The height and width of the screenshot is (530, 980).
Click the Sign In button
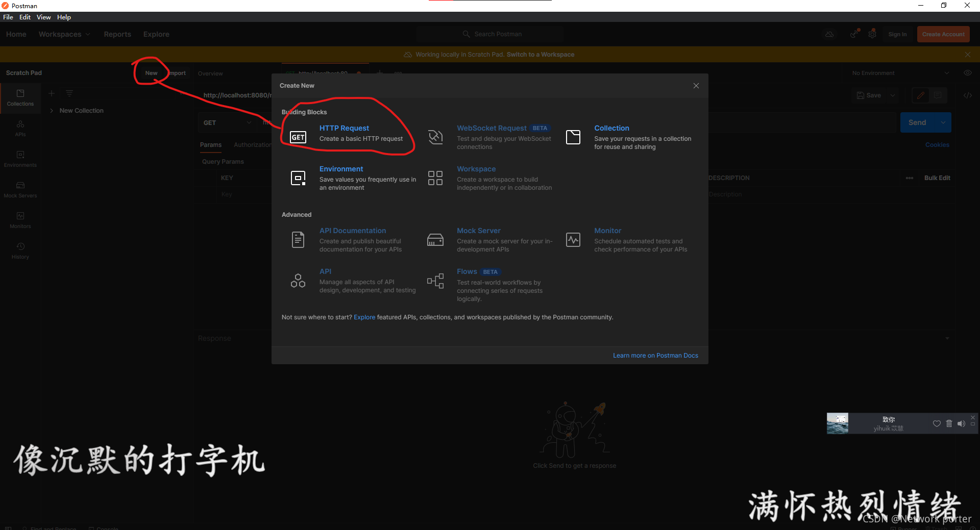point(897,34)
